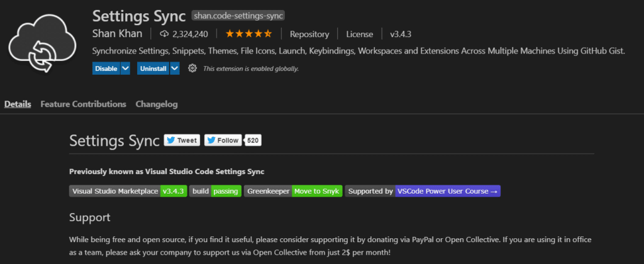Screen dimensions: 644x264
Task: Open the License link
Action: [359, 35]
